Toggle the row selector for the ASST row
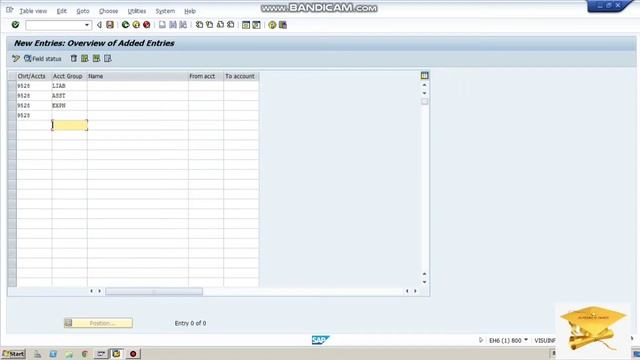The height and width of the screenshot is (360, 640). 12,96
